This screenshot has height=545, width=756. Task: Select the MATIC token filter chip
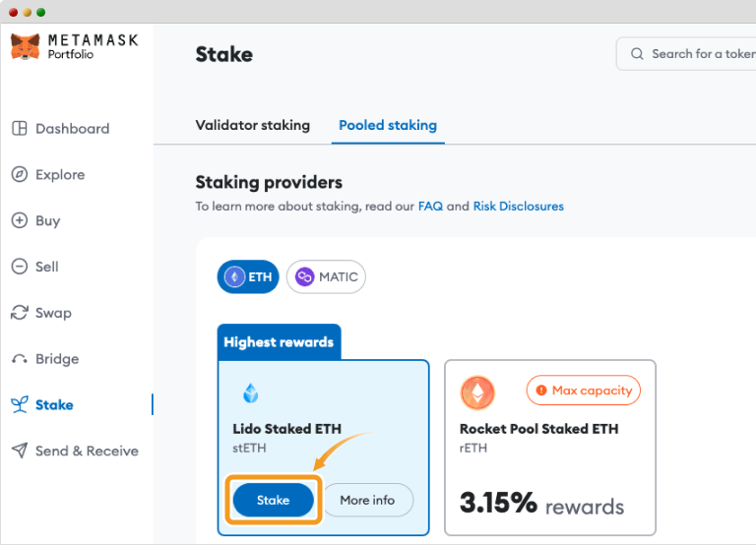(x=326, y=277)
